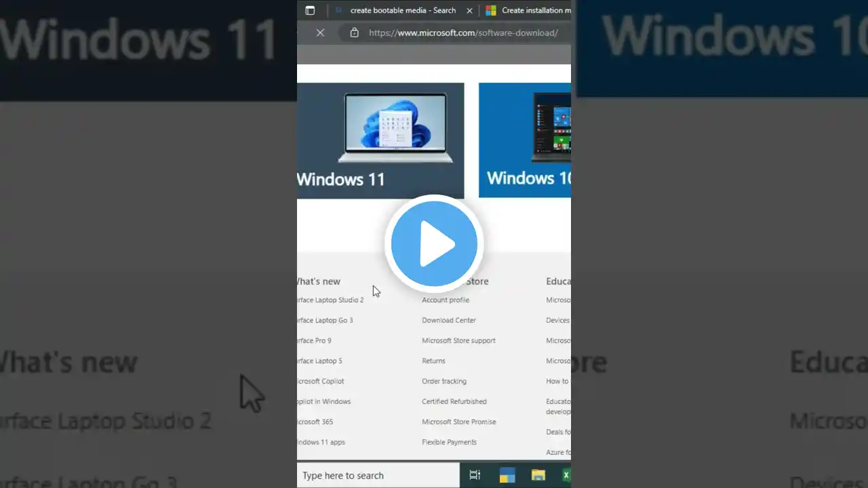Image resolution: width=868 pixels, height=488 pixels.
Task: Follow the Copilot in Windows link
Action: point(324,401)
